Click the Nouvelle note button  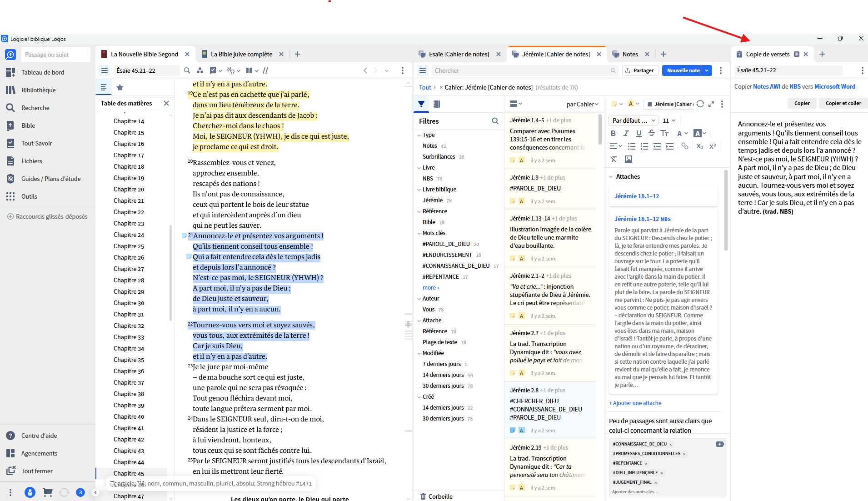(x=683, y=70)
